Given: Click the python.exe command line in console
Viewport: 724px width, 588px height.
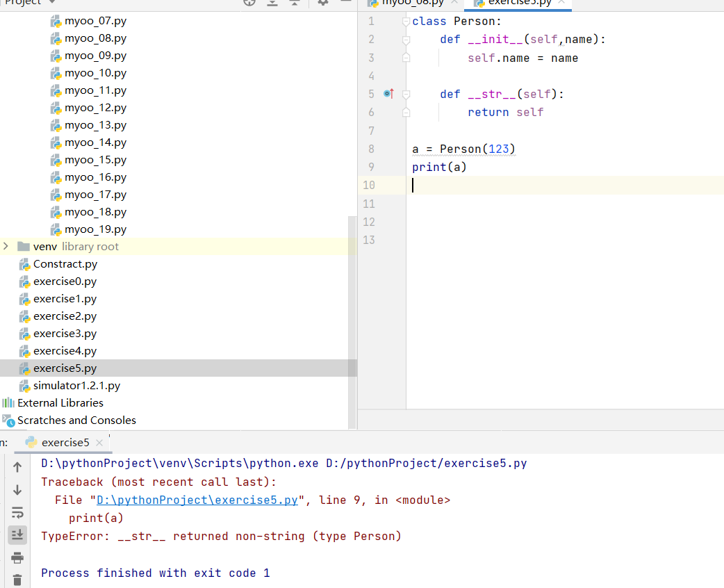Looking at the screenshot, I should click(x=284, y=464).
